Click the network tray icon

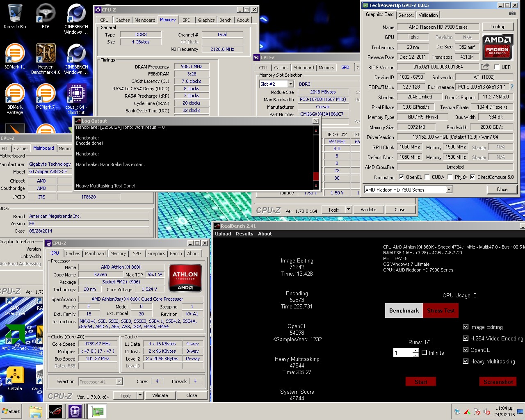click(457, 411)
